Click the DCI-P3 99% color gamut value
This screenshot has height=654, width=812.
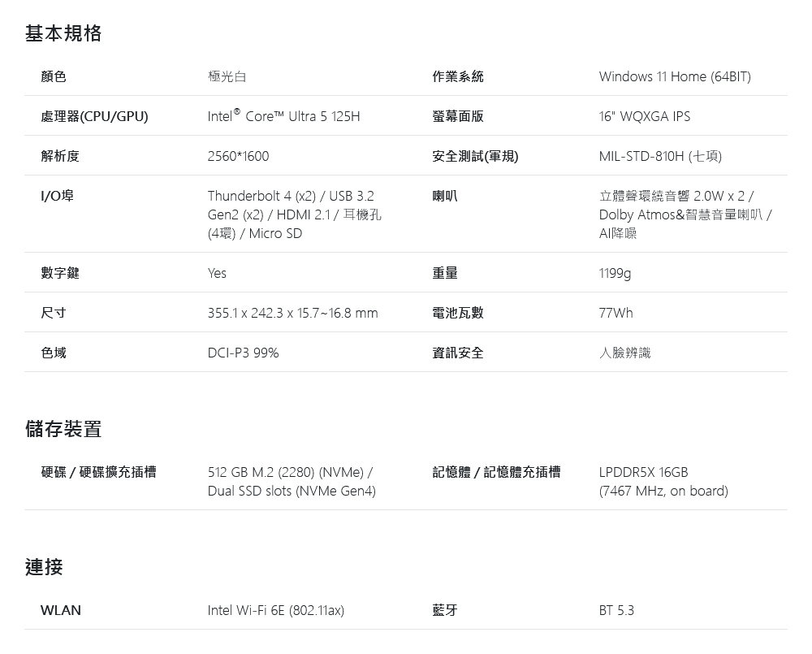point(244,353)
